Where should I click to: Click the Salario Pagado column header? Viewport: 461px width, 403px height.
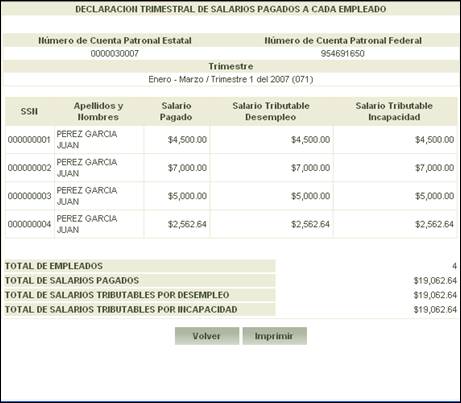pos(176,111)
